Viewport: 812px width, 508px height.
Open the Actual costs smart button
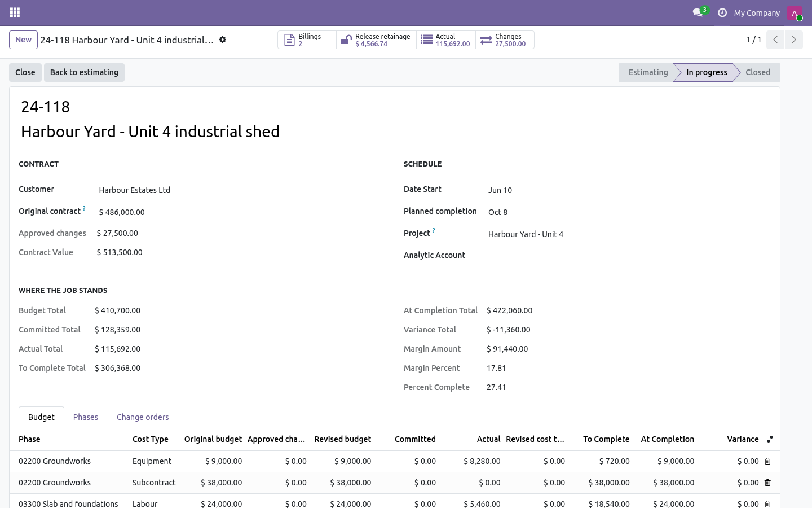446,40
